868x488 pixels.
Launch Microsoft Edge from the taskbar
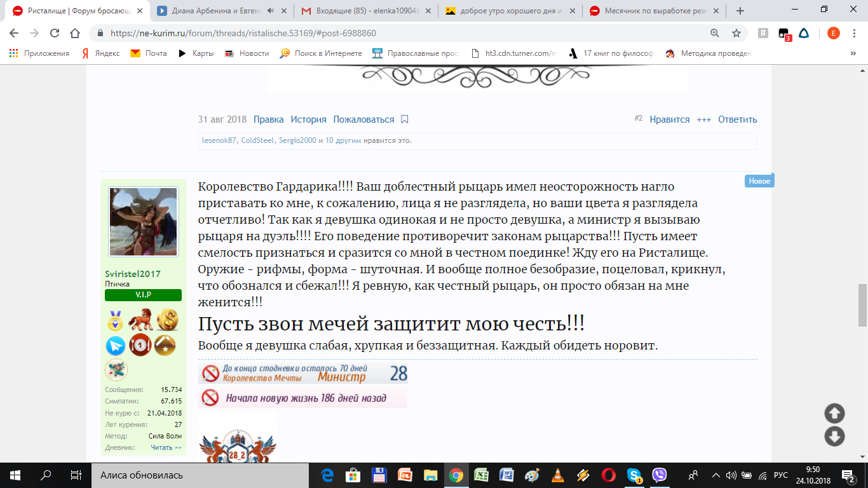[x=328, y=475]
